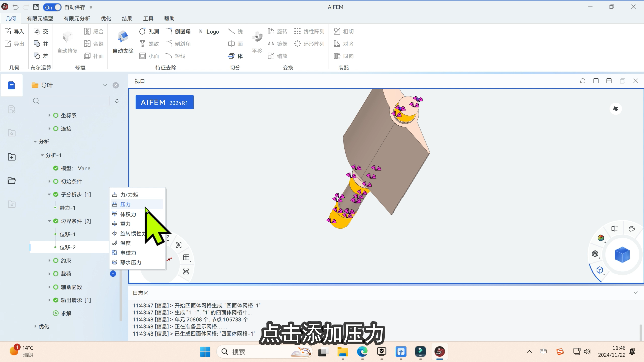Collapse the 边界条件 [2] tree node
Image resolution: width=644 pixels, height=362 pixels.
click(49, 221)
